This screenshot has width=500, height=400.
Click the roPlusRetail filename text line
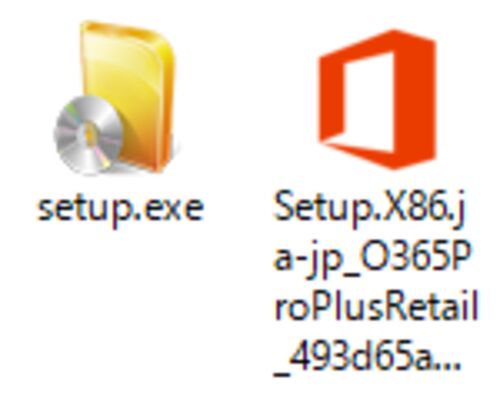point(376,307)
